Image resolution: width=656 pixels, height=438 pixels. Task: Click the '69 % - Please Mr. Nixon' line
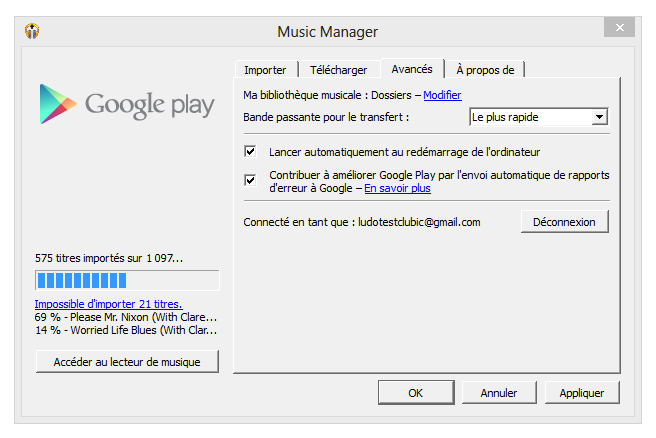pos(126,317)
